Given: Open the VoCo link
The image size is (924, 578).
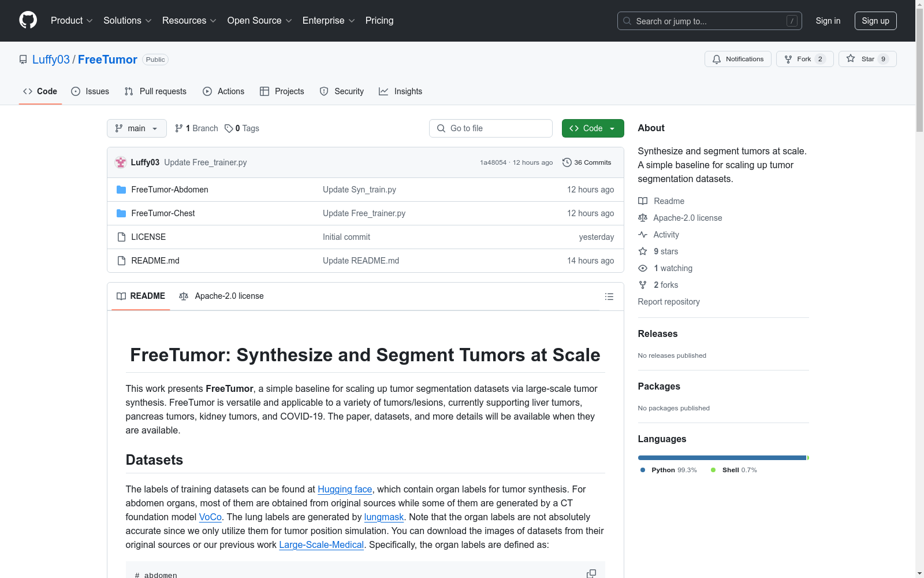Looking at the screenshot, I should [210, 517].
